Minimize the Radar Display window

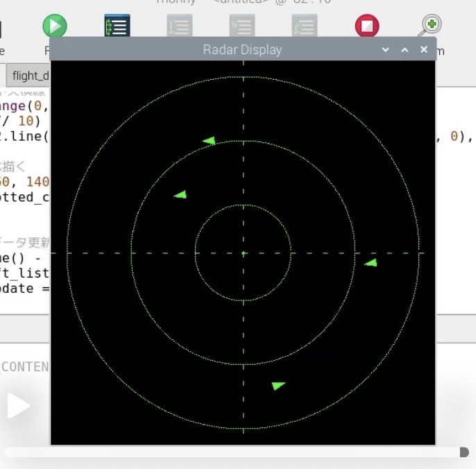coord(386,49)
